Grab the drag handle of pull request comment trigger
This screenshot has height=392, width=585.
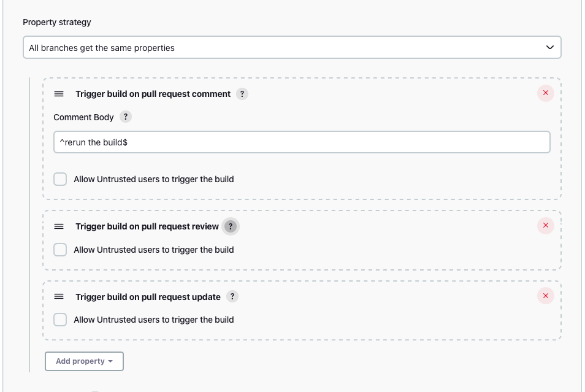59,94
